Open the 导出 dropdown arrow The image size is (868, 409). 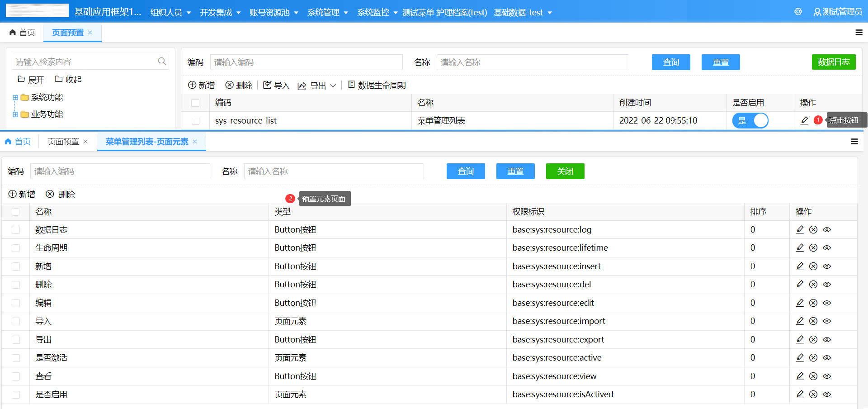(x=334, y=86)
